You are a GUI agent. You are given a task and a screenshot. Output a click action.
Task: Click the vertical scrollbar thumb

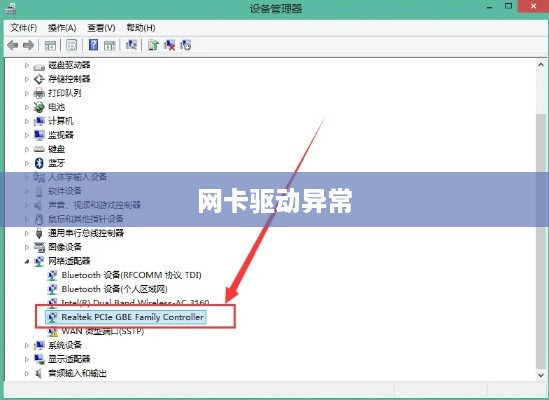[x=541, y=242]
